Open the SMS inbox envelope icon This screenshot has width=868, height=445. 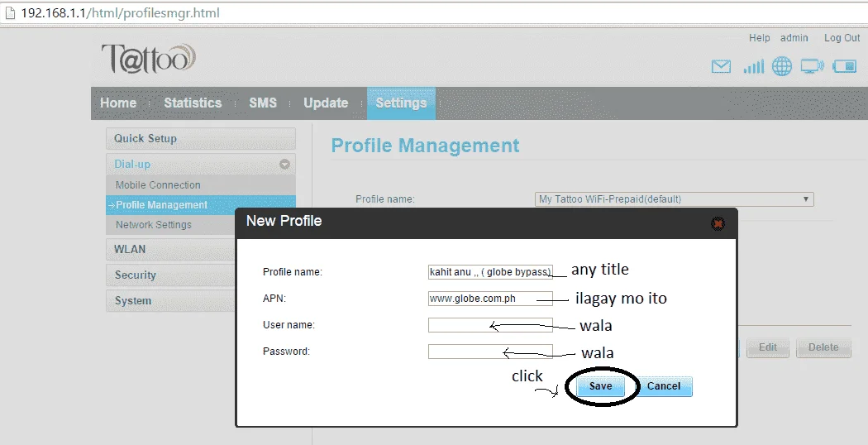(x=721, y=66)
